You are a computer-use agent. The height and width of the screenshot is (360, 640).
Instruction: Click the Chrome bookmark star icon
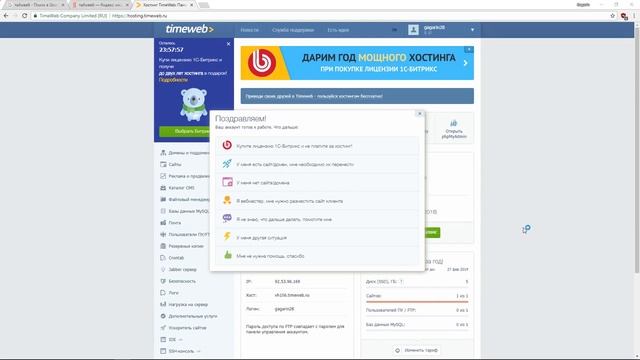613,16
